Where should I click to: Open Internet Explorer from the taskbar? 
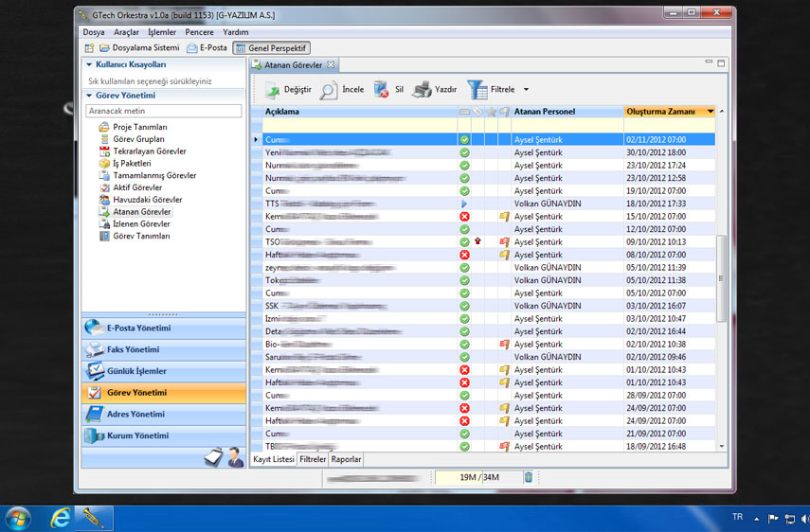tap(62, 518)
